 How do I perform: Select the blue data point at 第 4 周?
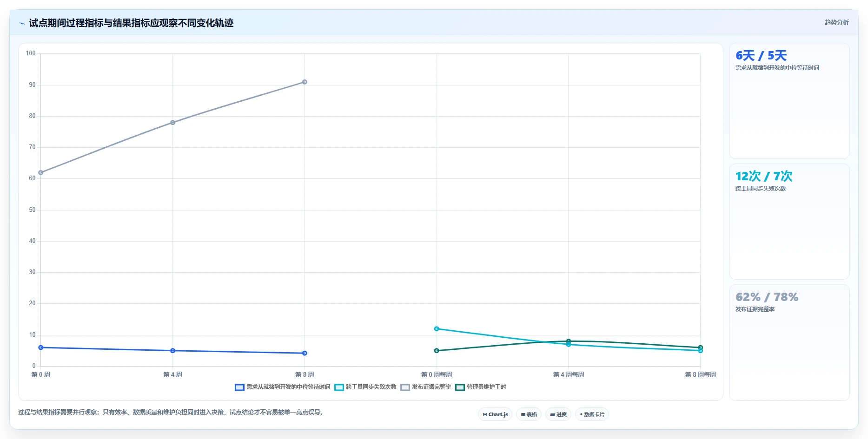click(172, 351)
